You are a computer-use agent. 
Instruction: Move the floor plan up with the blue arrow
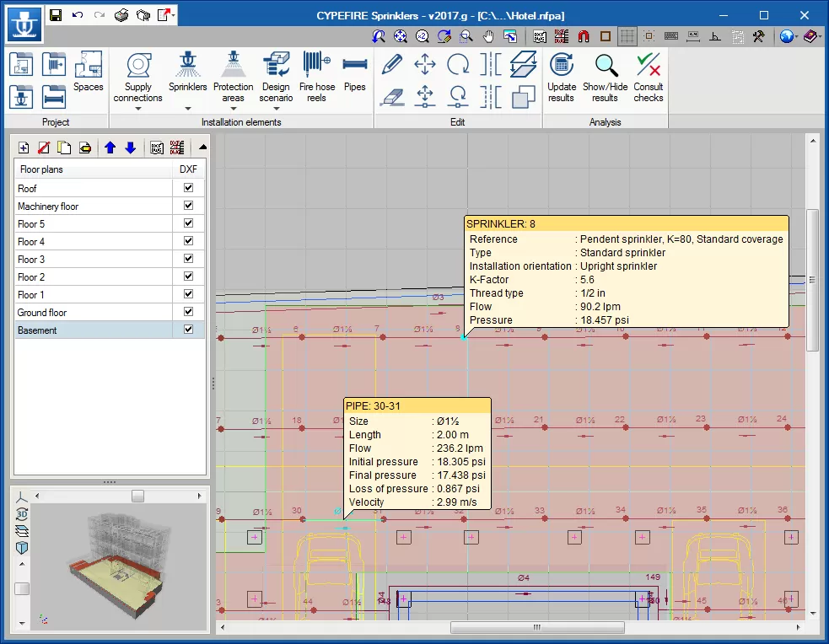click(110, 148)
